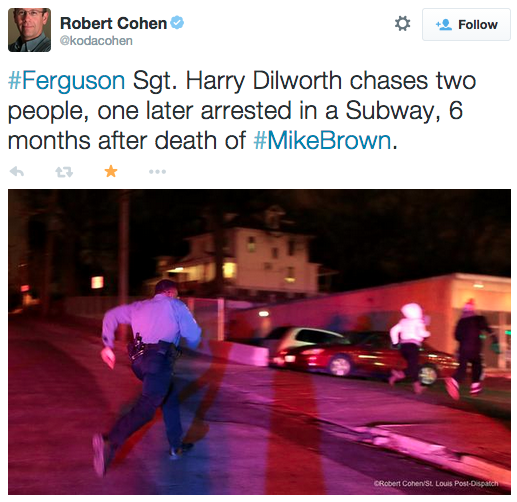Open the #MikeBrown hashtag link
Image resolution: width=517 pixels, height=502 pixels.
pyautogui.click(x=322, y=140)
